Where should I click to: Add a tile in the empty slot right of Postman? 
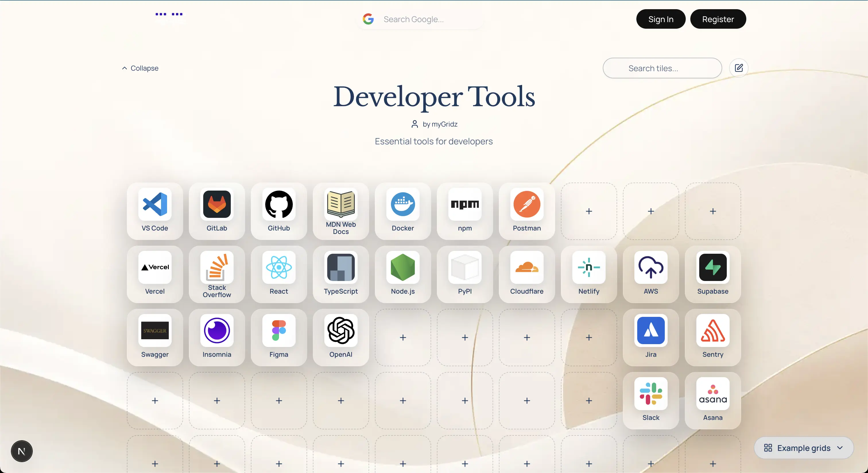click(589, 211)
